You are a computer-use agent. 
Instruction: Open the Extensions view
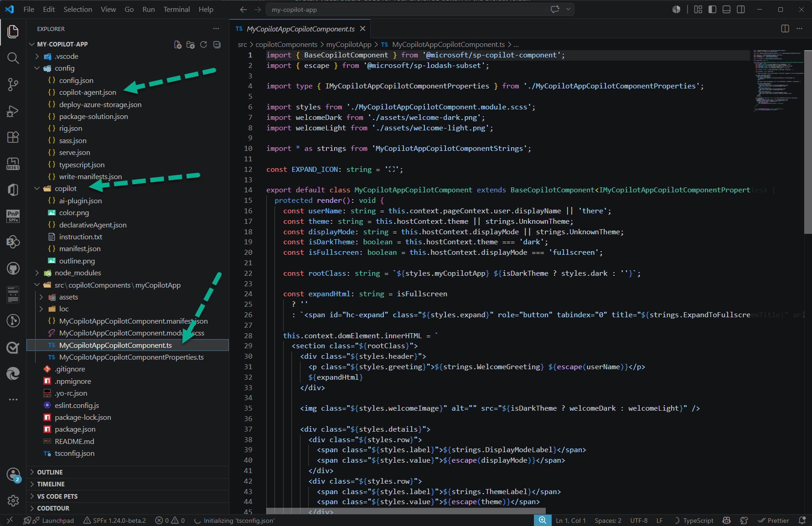coord(13,137)
